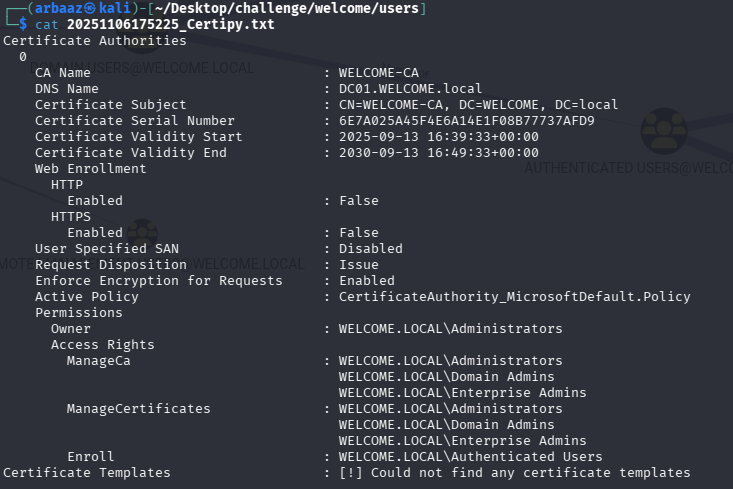Click the CertificateAuthority_MicrosoftDefault.Policy text
The width and height of the screenshot is (733, 489).
tap(514, 297)
